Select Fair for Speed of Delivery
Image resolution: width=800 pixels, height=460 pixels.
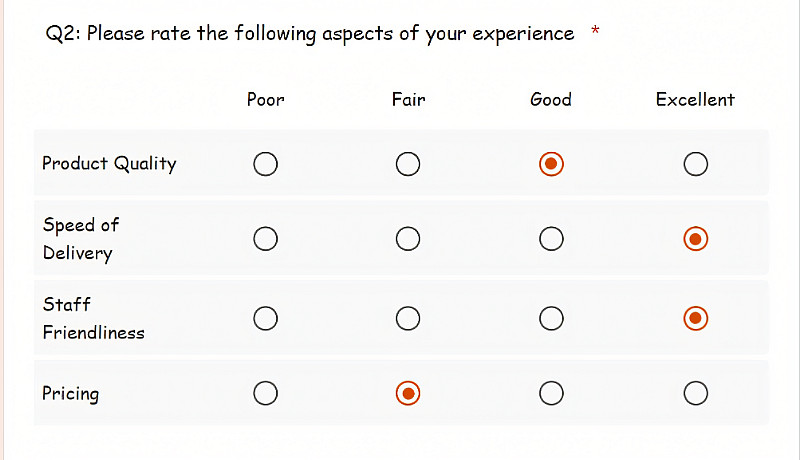coord(407,239)
